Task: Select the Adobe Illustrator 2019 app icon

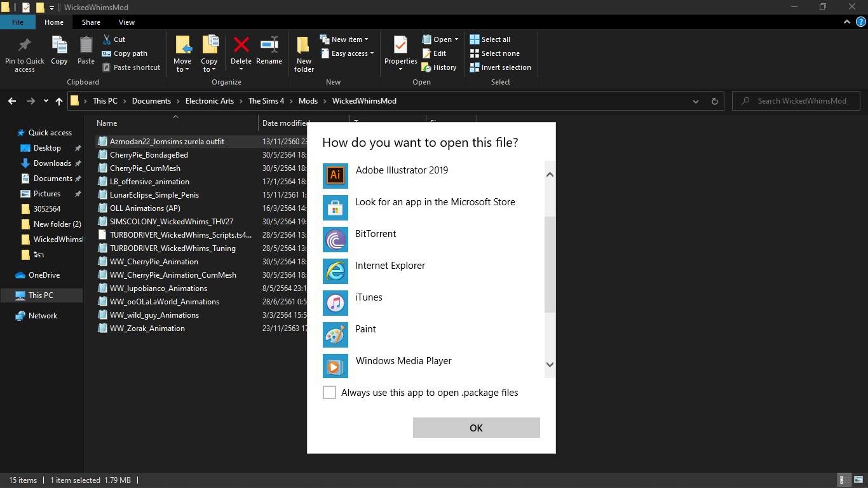Action: pyautogui.click(x=336, y=176)
